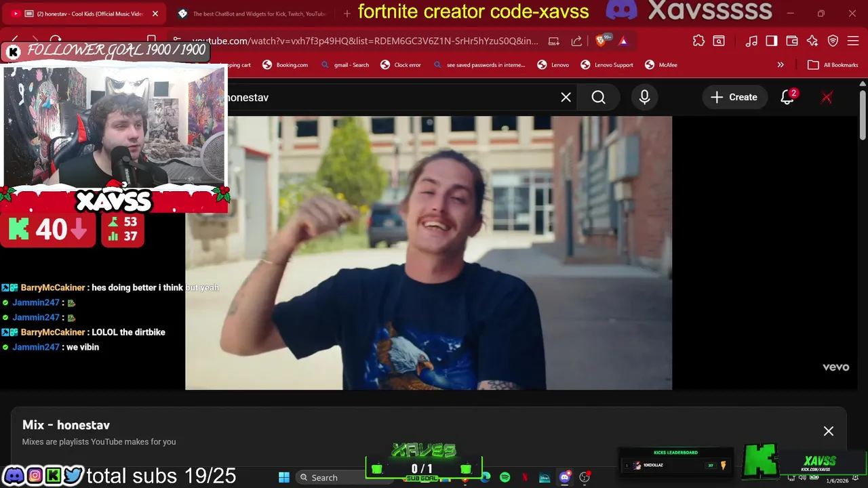The width and height of the screenshot is (868, 488).
Task: Open YouTube notifications bell
Action: [x=787, y=97]
